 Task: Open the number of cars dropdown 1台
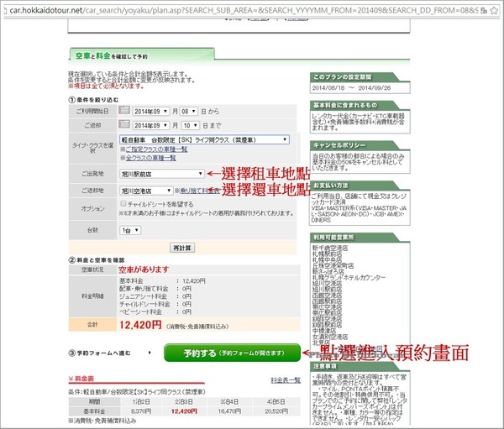click(130, 230)
